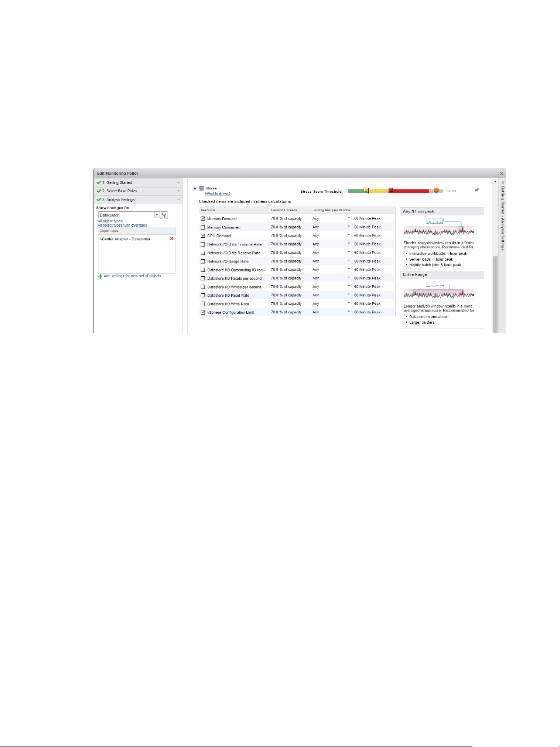The height and width of the screenshot is (747, 560).
Task: Collapse the right panel with double chevron
Action: 503,182
